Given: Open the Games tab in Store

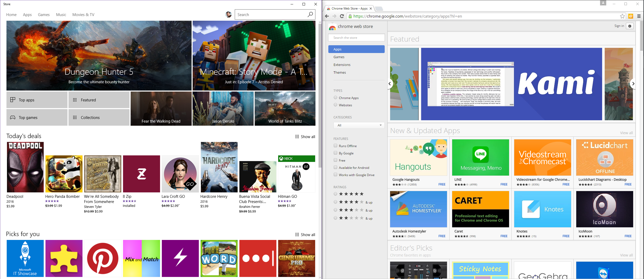Looking at the screenshot, I should click(x=44, y=15).
